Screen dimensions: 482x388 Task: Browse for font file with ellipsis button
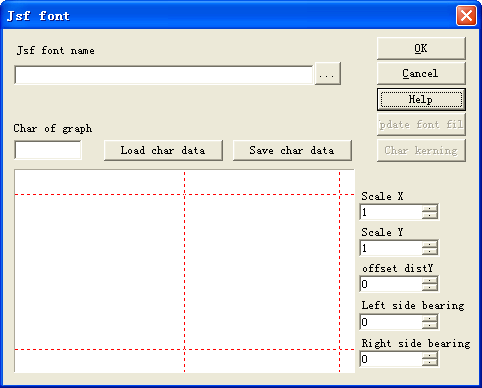(x=328, y=73)
